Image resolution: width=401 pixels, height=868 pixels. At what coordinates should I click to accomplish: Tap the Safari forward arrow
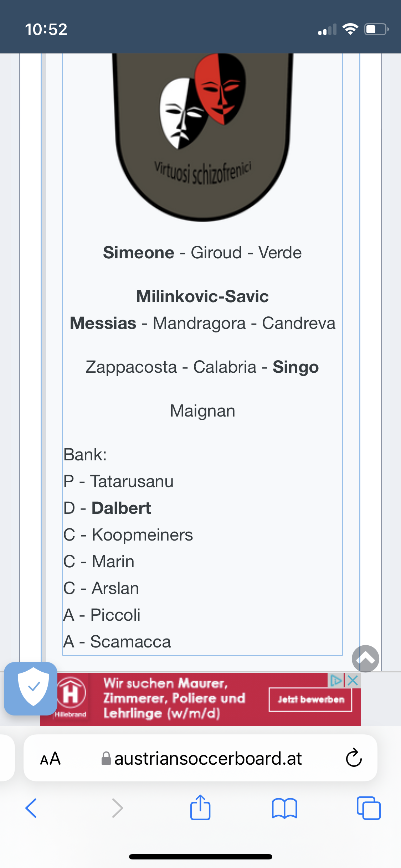pos(117,808)
